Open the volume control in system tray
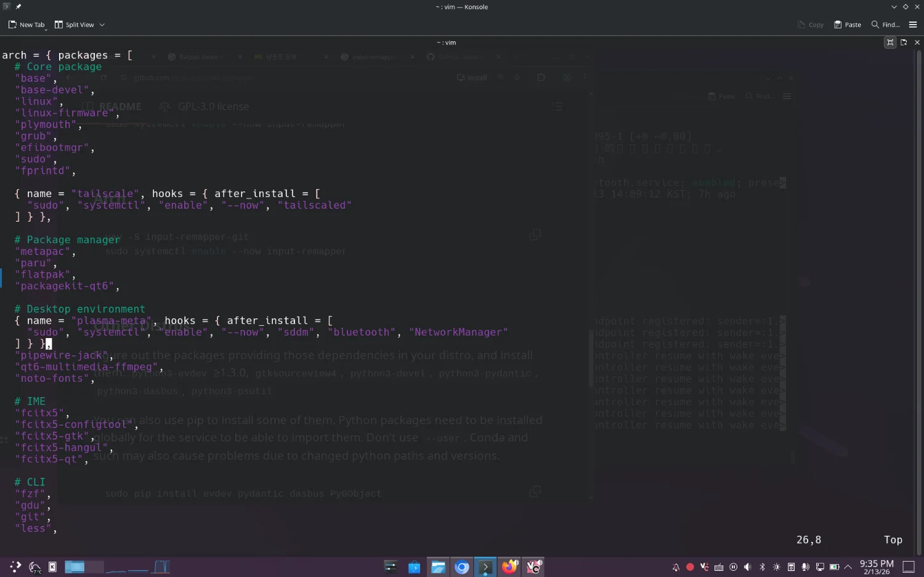This screenshot has width=924, height=577. pos(747,567)
